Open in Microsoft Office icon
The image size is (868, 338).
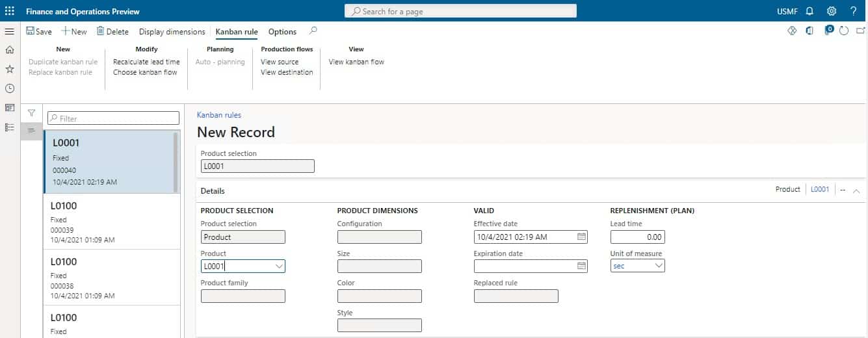click(x=809, y=31)
